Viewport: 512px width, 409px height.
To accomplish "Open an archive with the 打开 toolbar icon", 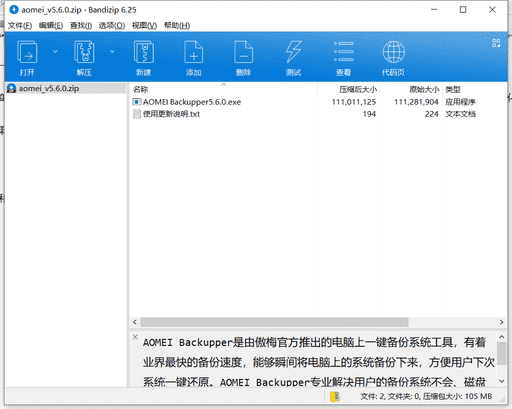I will coord(27,58).
